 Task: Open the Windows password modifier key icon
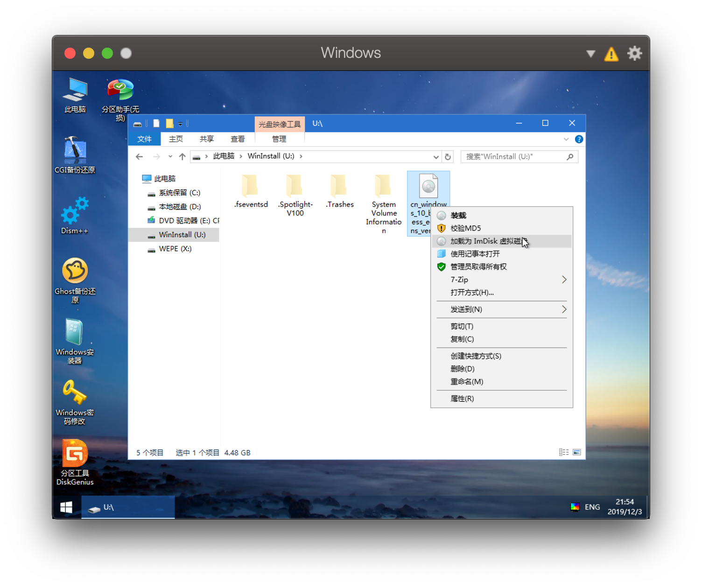tap(75, 393)
